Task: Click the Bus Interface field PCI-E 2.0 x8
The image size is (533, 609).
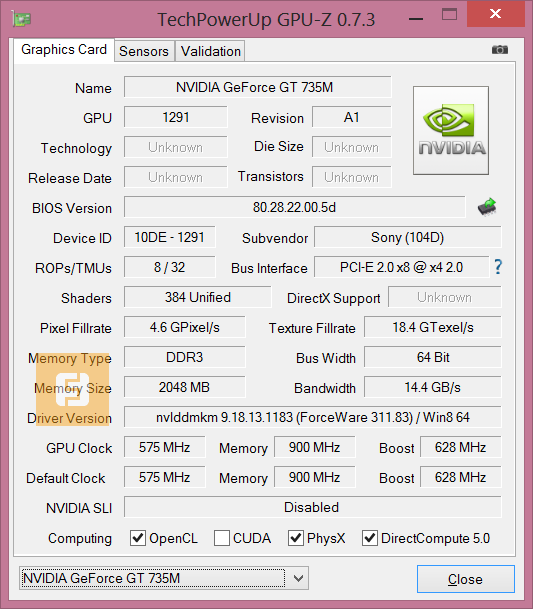Action: pos(401,267)
